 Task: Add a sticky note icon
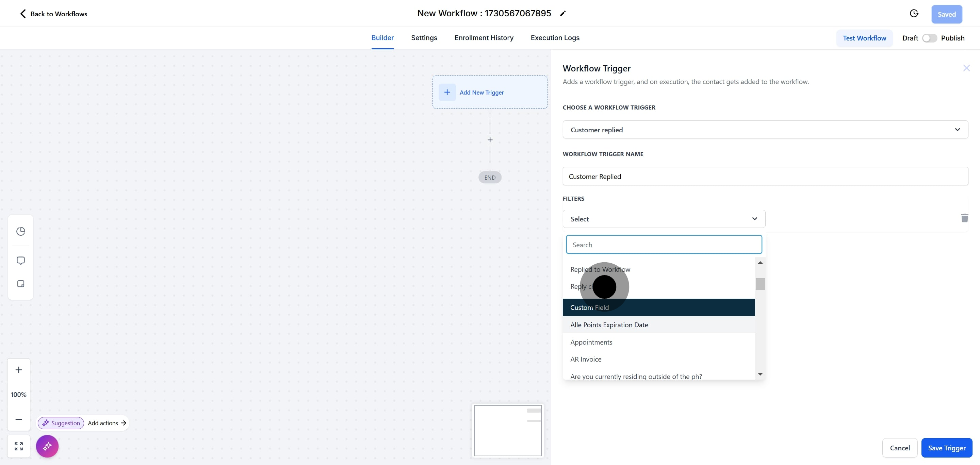[20, 284]
